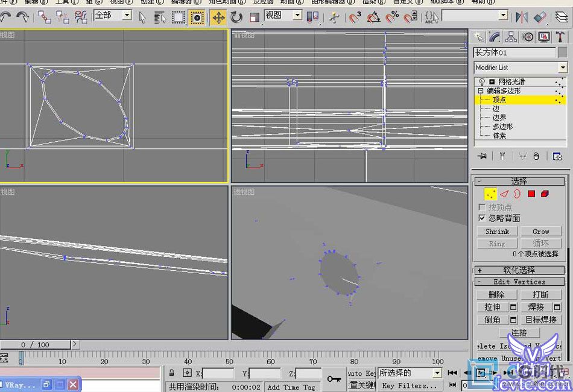This screenshot has width=573, height=392.
Task: Switch to the Modify command panel tab
Action: point(495,37)
